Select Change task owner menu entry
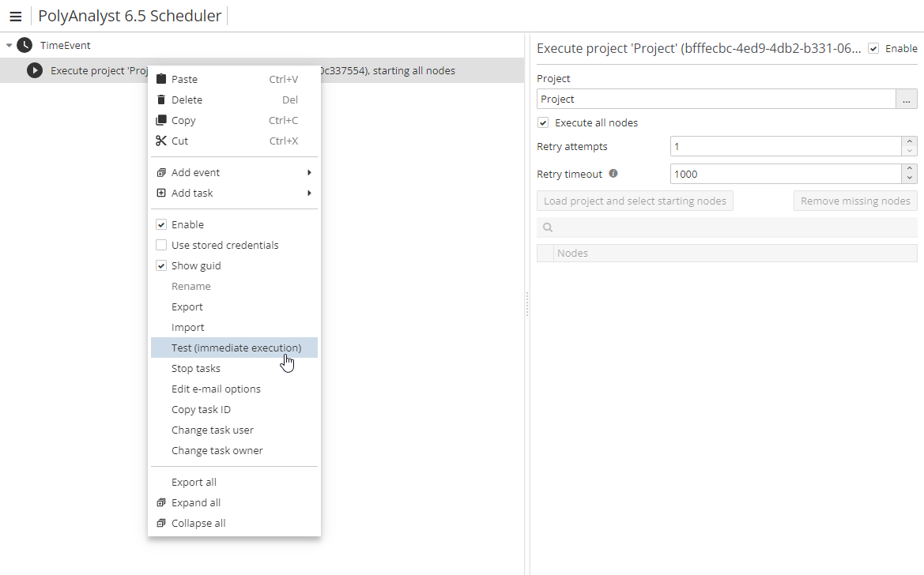This screenshot has height=575, width=924. point(217,450)
